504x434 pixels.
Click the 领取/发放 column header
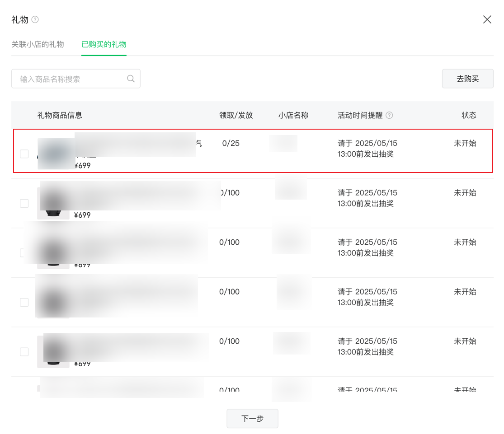236,115
